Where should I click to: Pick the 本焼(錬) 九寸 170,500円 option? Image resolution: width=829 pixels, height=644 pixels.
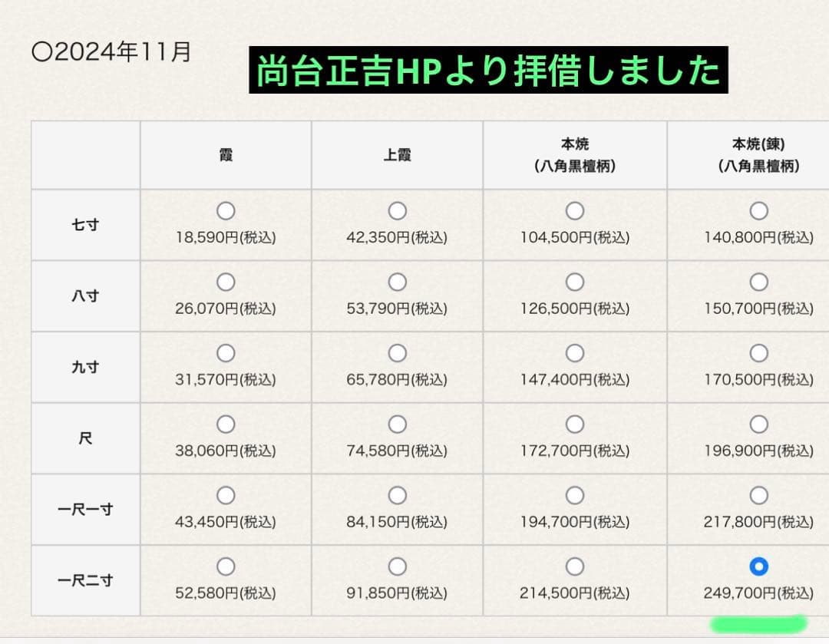759,353
